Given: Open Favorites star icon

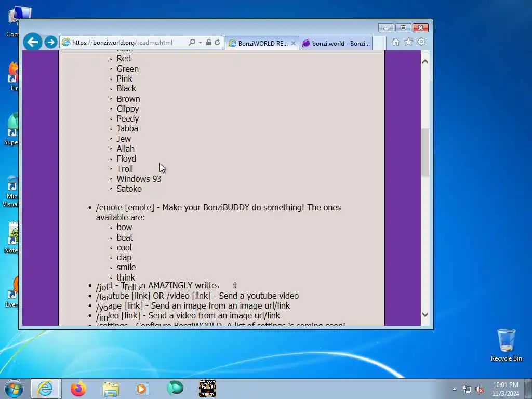Looking at the screenshot, I should tap(408, 42).
